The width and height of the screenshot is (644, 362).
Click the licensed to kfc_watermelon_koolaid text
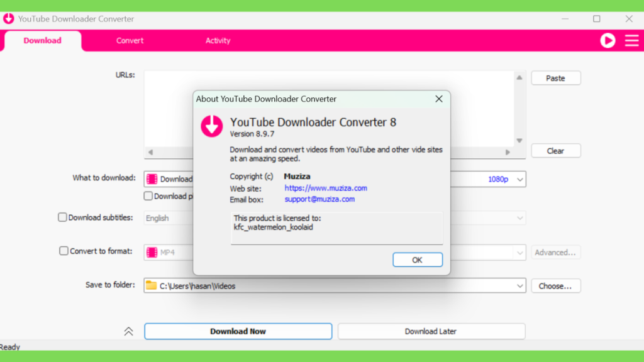click(x=274, y=227)
